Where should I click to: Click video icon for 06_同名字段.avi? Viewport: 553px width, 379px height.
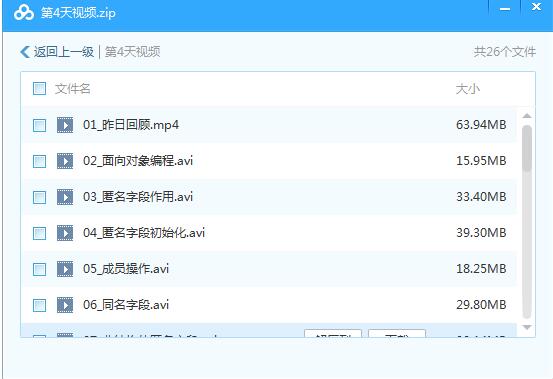[65, 305]
